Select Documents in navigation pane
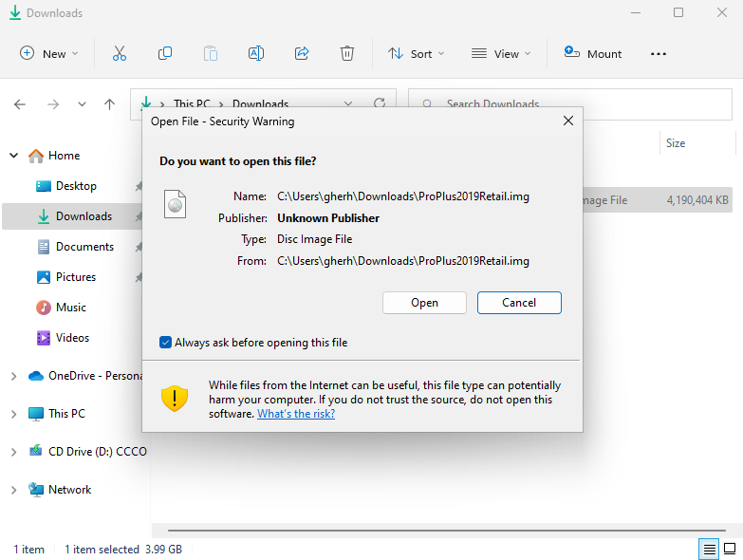Screen dimensions: 743x560 point(84,247)
